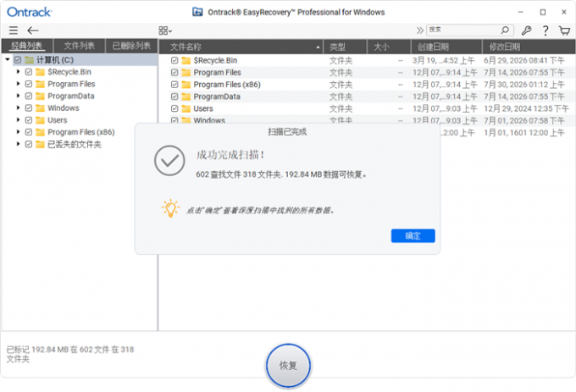576x392 pixels.
Task: Click the success checkmark icon in dialog
Action: 169,161
